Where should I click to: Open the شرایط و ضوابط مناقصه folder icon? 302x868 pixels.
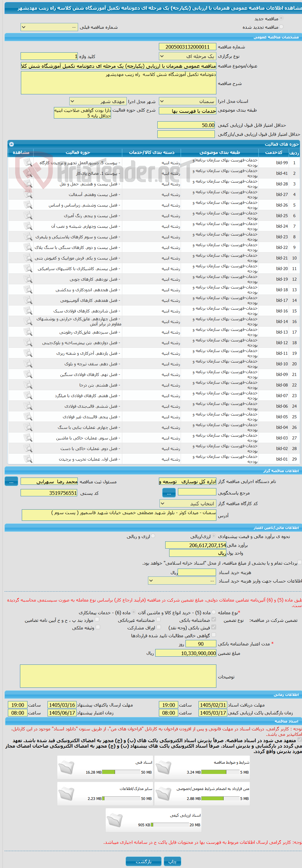pyautogui.click(x=163, y=768)
